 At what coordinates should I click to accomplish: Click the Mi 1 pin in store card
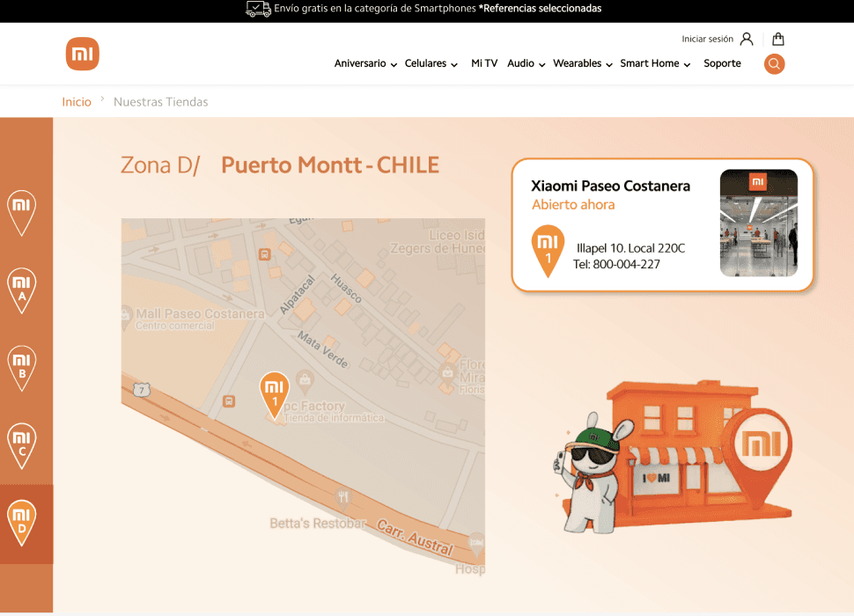[x=548, y=250]
